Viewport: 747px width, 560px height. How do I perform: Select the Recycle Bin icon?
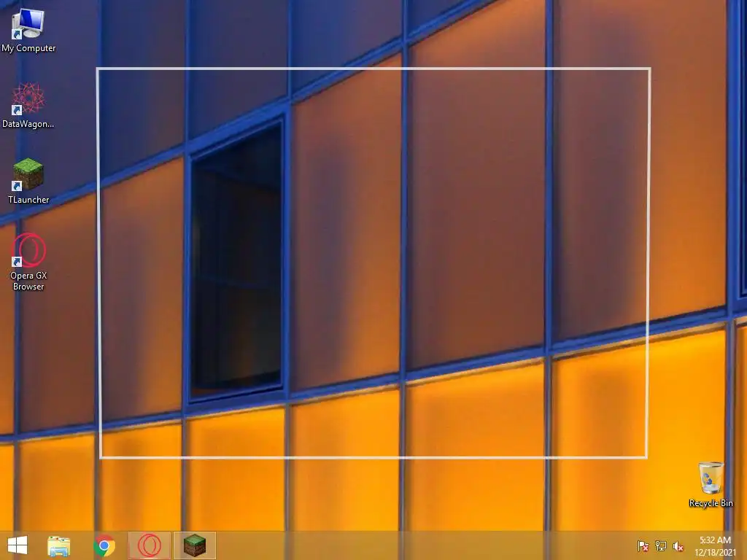point(711,485)
